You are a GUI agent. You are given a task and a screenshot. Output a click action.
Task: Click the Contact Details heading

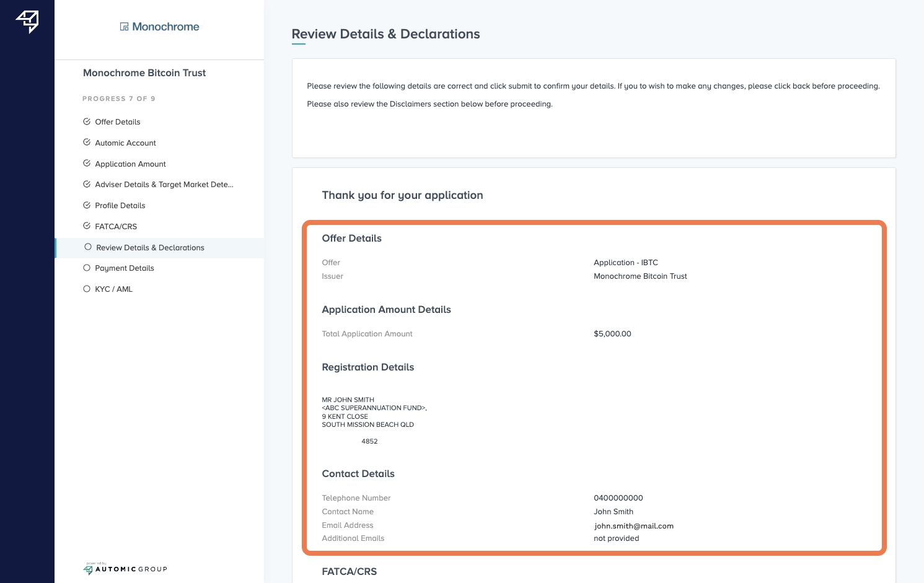(358, 474)
